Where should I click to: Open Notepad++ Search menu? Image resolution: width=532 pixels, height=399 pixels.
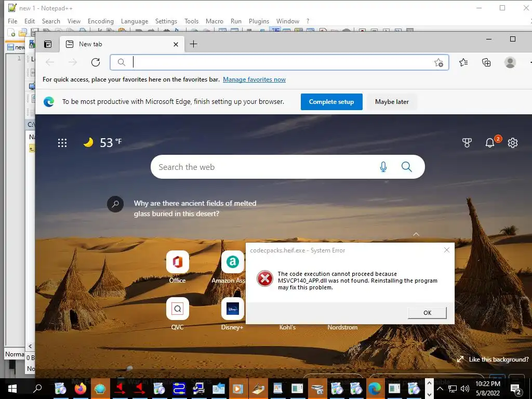tap(51, 21)
